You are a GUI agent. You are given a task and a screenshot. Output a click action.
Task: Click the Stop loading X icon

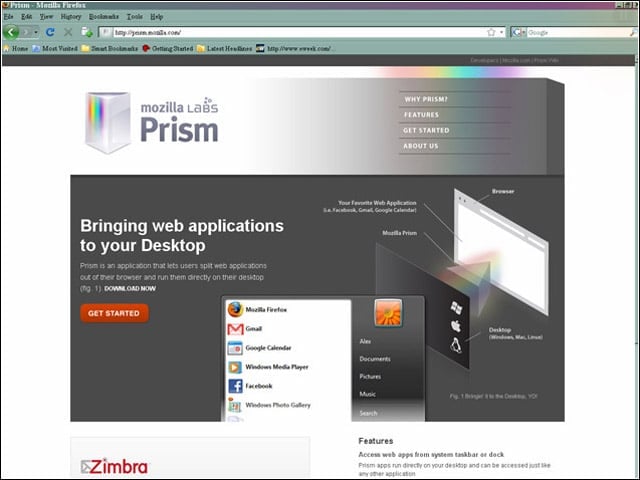(68, 32)
